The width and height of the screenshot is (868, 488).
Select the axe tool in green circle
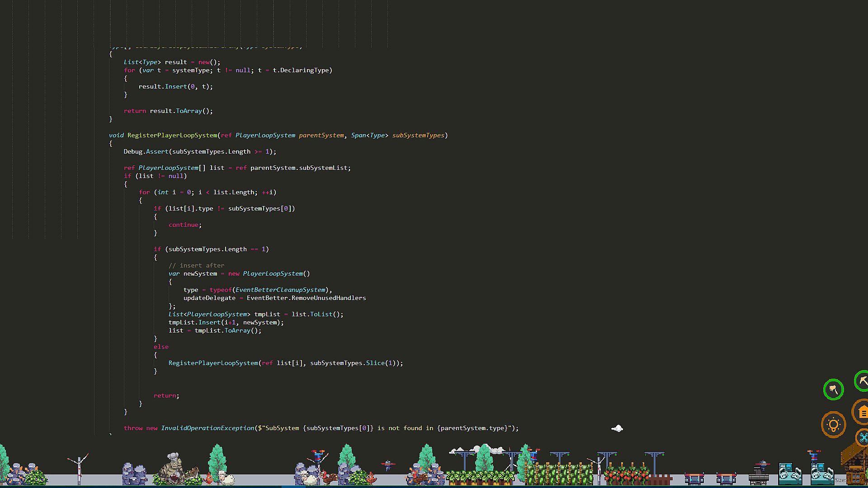(833, 389)
